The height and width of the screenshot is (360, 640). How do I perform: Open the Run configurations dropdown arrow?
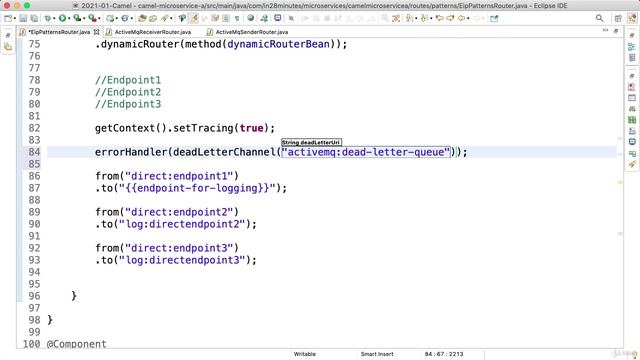69,18
